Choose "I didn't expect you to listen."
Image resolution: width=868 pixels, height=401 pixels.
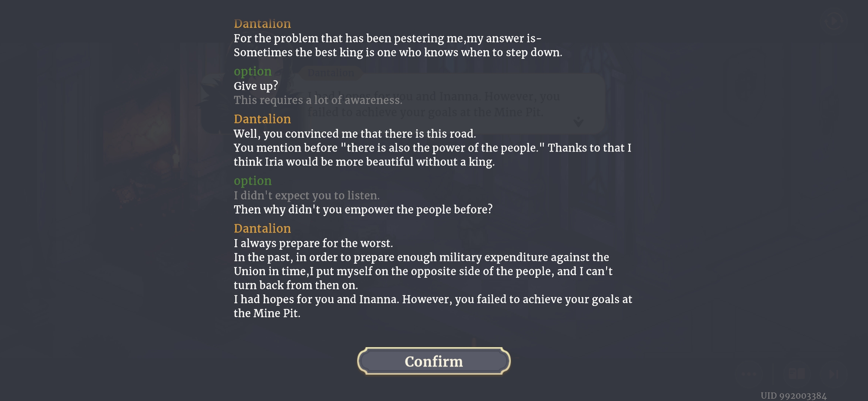(306, 195)
